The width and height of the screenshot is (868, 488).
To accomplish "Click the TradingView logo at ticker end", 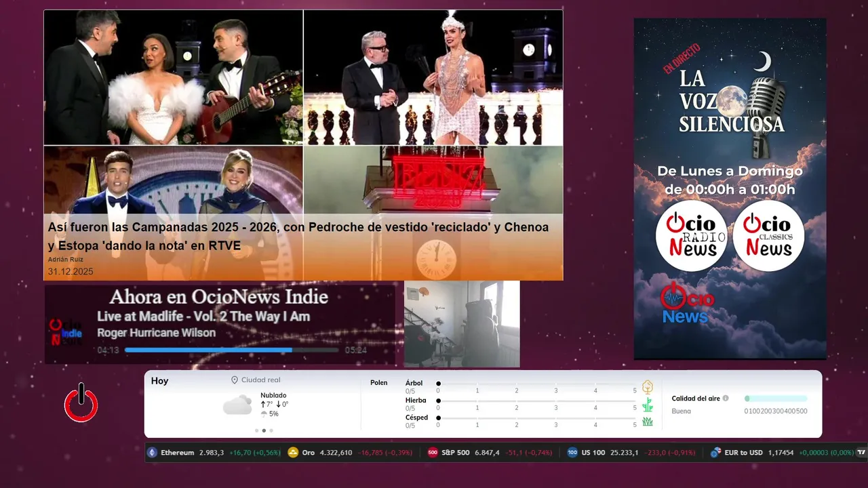I will (x=861, y=453).
